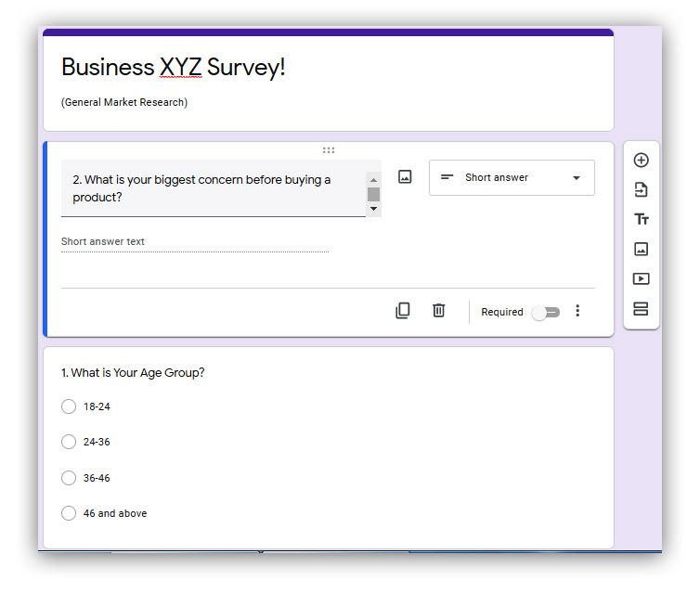Open the question's more options menu
This screenshot has height=593, width=700.
[x=577, y=311]
